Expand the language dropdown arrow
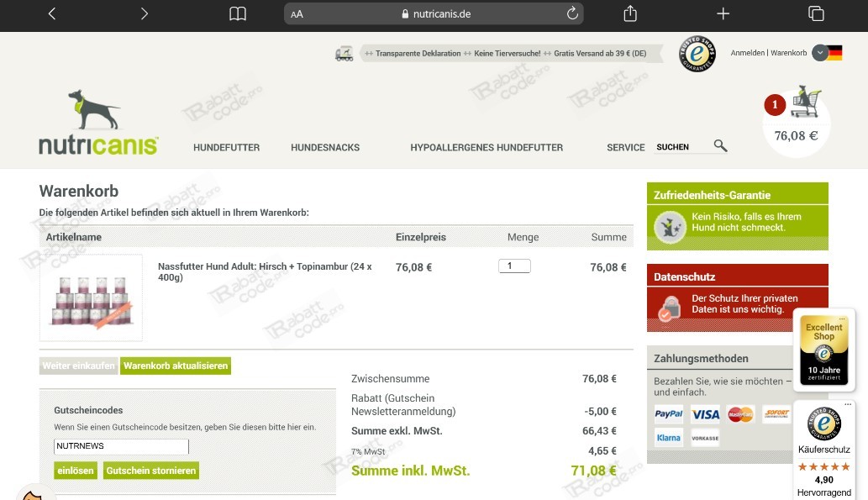868x500 pixels. (x=820, y=53)
